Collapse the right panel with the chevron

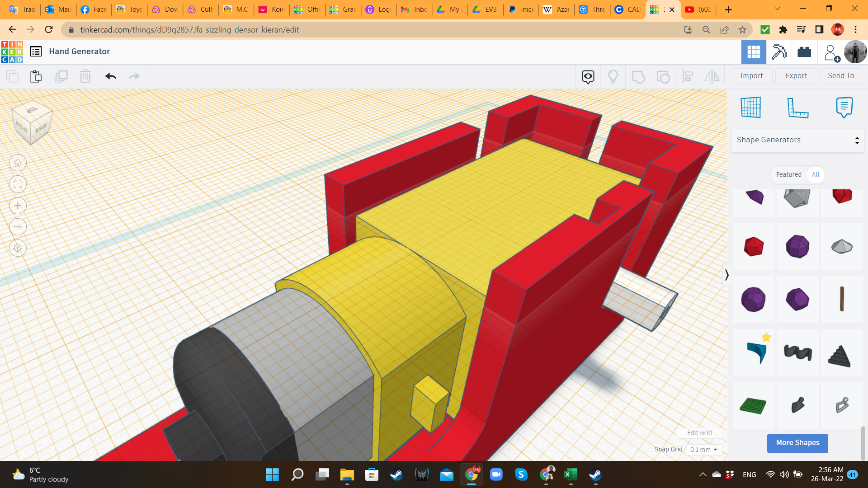[726, 275]
